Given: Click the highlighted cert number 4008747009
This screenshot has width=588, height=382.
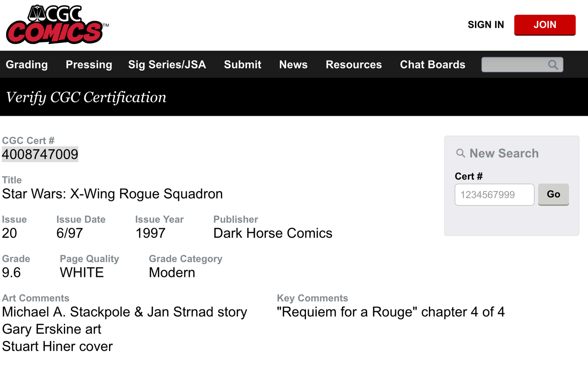Looking at the screenshot, I should (40, 154).
